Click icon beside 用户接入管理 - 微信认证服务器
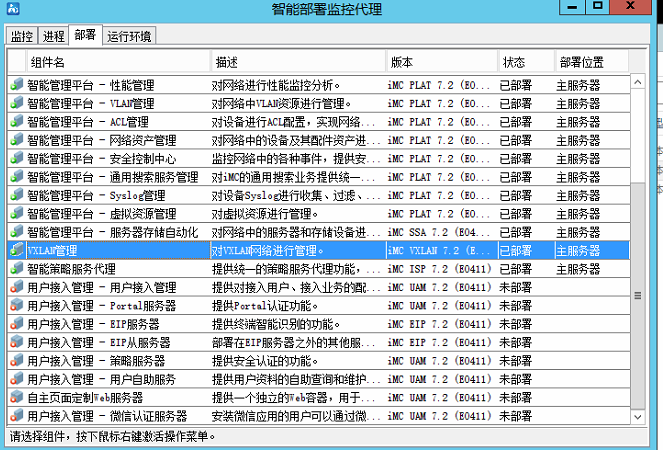663x450 pixels. [x=16, y=416]
